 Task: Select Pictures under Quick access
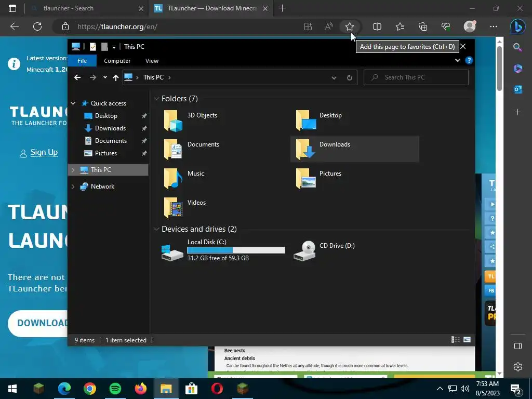coord(106,153)
